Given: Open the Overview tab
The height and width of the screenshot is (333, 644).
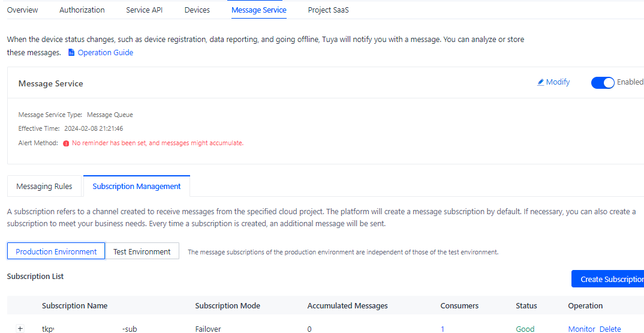Looking at the screenshot, I should pyautogui.click(x=23, y=10).
